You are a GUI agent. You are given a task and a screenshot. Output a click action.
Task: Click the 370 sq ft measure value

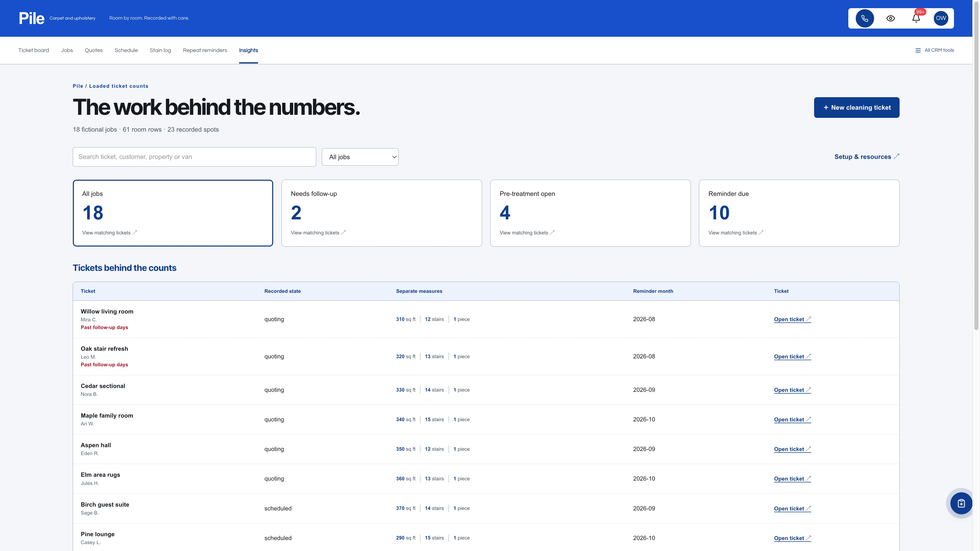click(x=406, y=508)
